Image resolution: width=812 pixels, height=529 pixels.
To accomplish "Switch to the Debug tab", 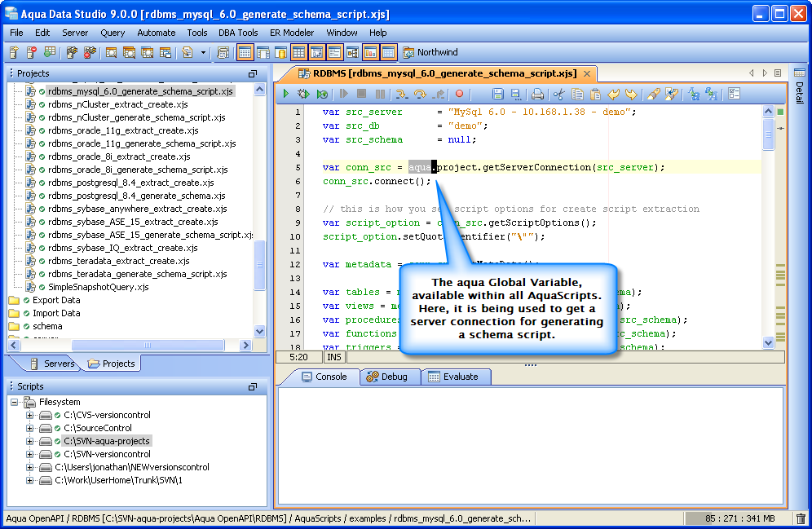I will (x=388, y=377).
